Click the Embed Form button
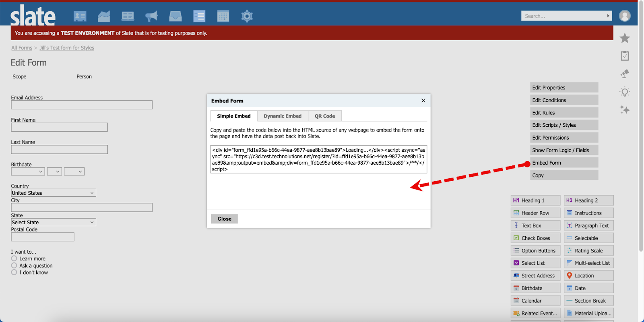Viewport: 644px width, 322px height. (564, 163)
